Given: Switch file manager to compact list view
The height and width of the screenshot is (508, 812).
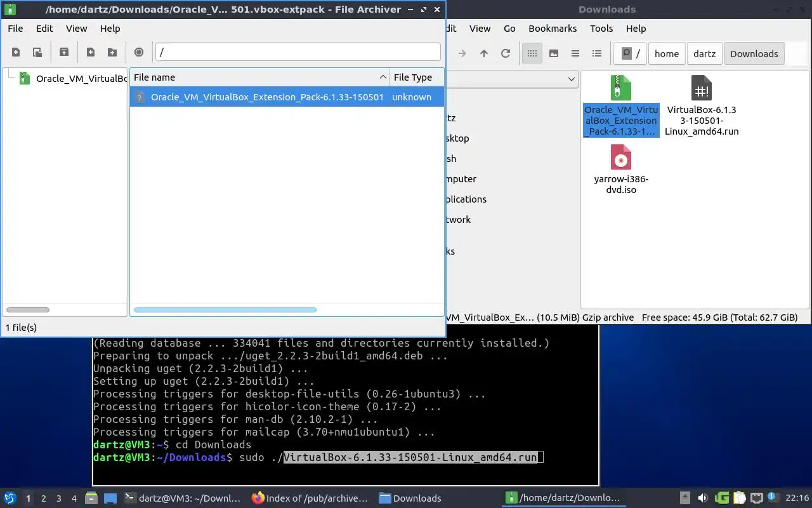Looking at the screenshot, I should (575, 53).
